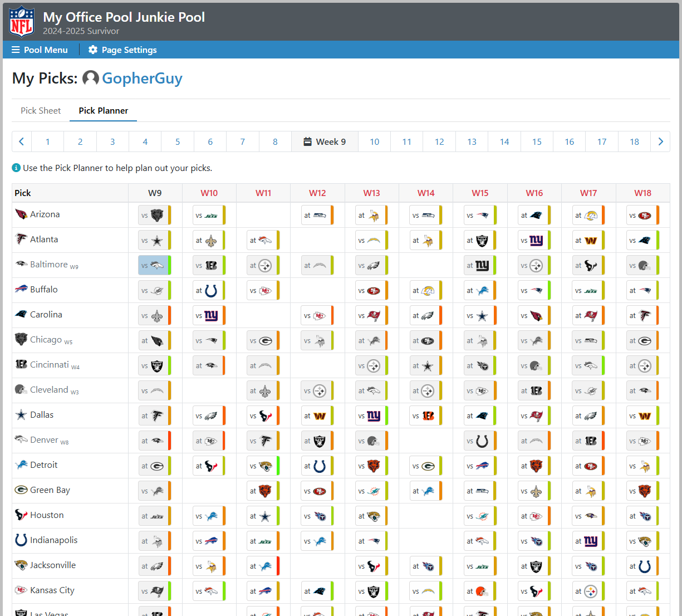The width and height of the screenshot is (682, 616).
Task: Open the Pool Menu hamburger
Action: point(40,50)
